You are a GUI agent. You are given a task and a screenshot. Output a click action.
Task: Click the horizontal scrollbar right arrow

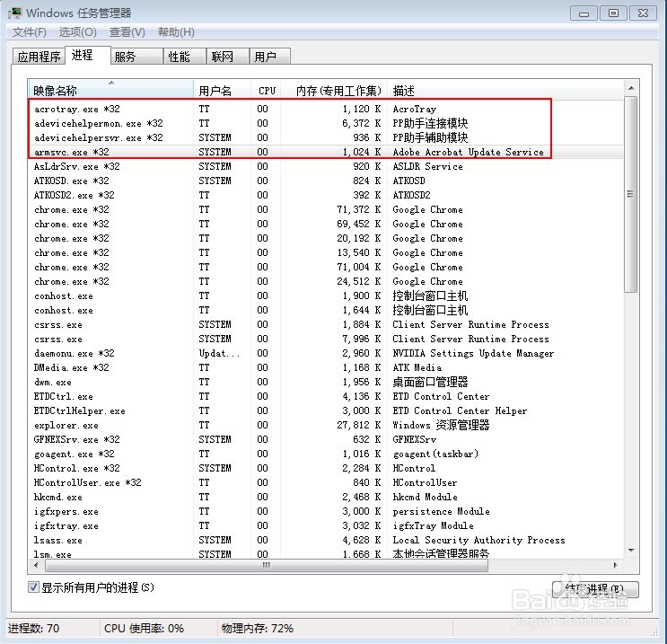[x=616, y=565]
